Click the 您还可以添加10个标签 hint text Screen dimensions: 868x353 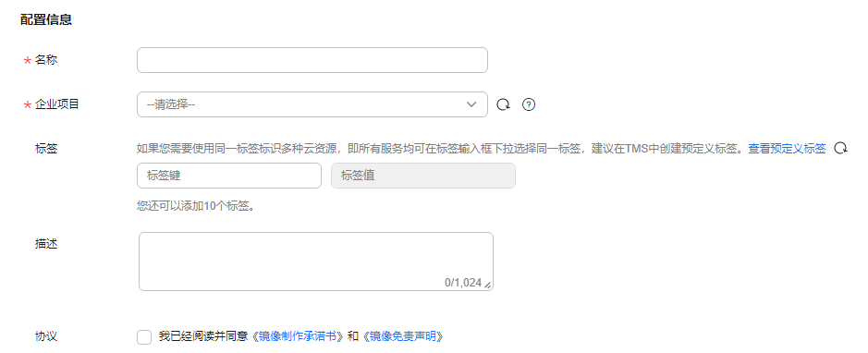click(x=195, y=207)
